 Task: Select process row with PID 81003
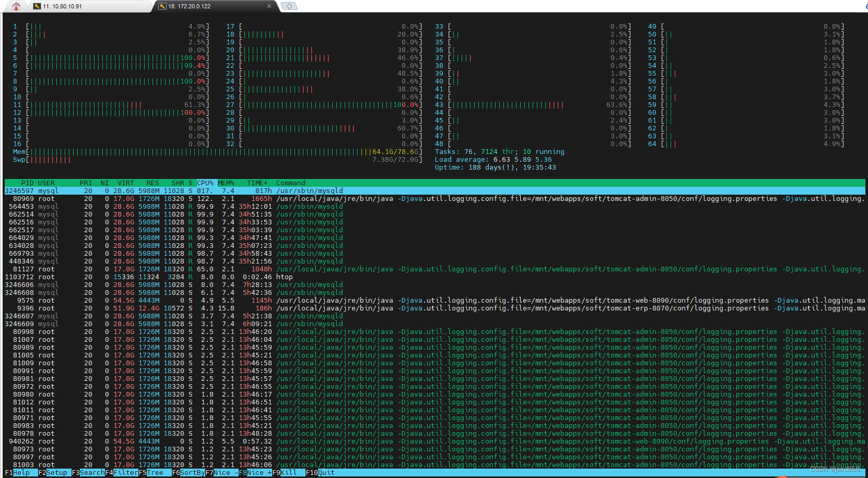pyautogui.click(x=435, y=465)
